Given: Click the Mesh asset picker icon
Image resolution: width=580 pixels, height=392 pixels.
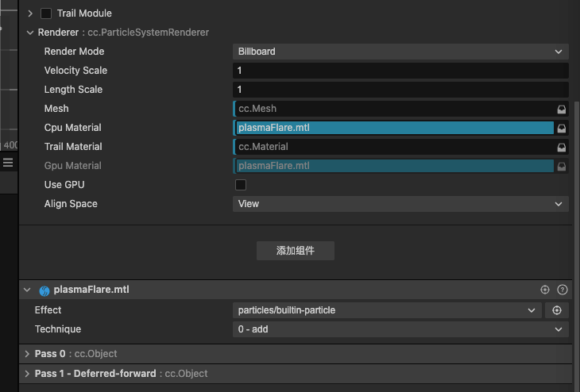Looking at the screenshot, I should tap(562, 109).
